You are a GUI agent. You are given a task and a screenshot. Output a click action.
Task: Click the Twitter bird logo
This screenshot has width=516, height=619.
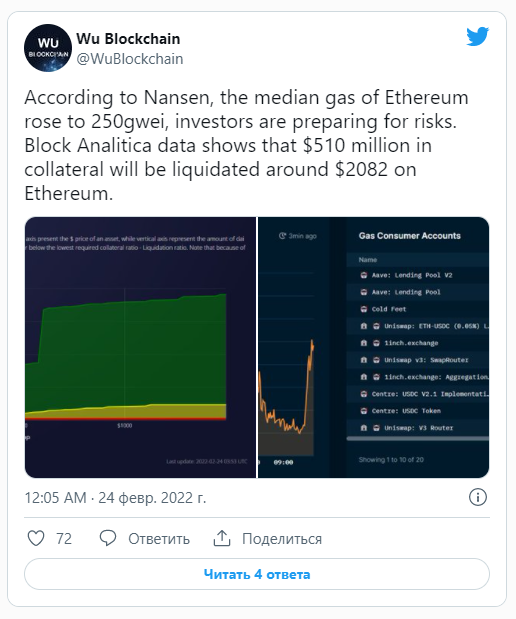[478, 37]
